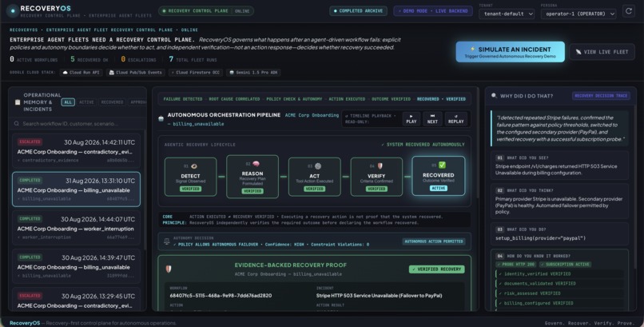Focus the Search workflow ID input field
Viewport: 644px width, 327px height.
tap(77, 124)
